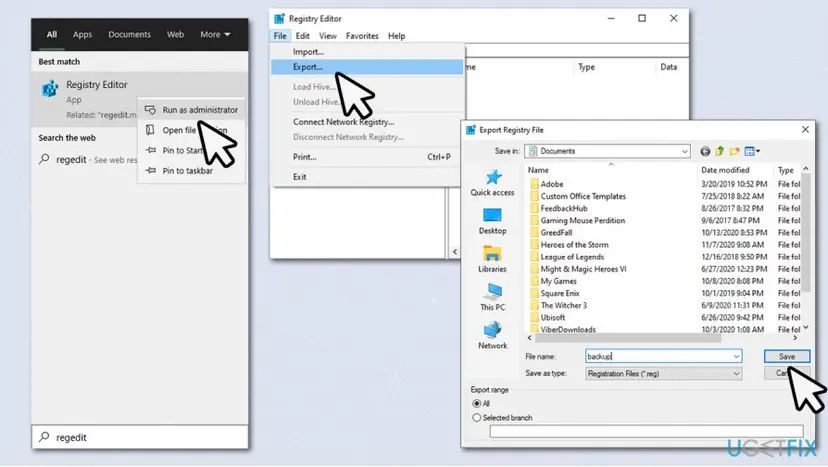Choose Import... from the File menu

[367, 52]
